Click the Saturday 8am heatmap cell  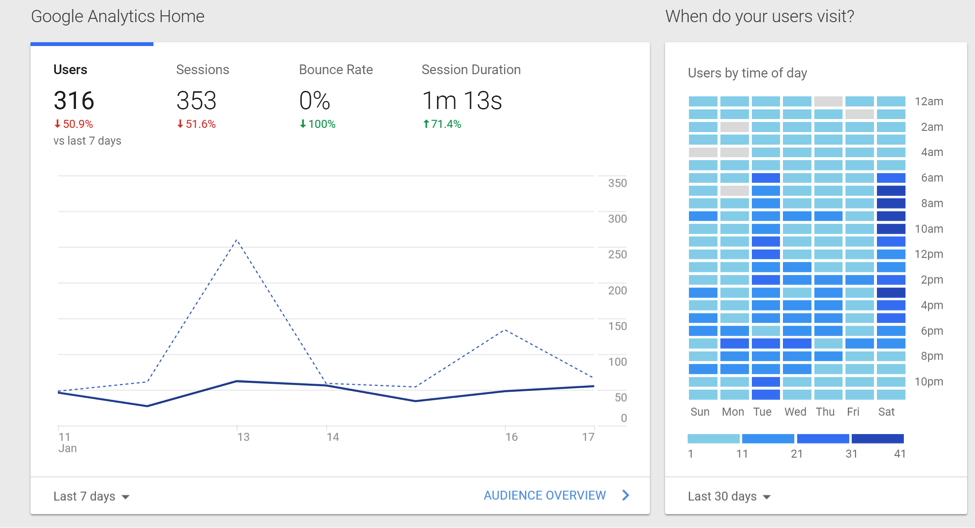tap(891, 203)
